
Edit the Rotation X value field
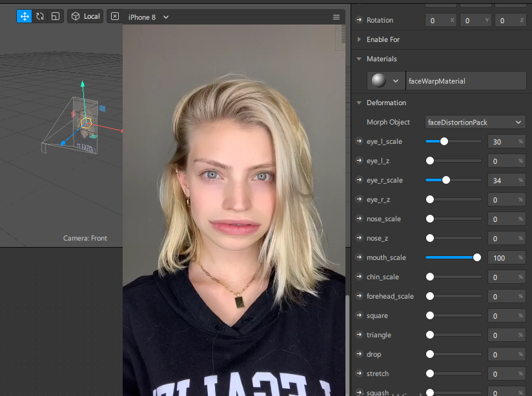440,21
